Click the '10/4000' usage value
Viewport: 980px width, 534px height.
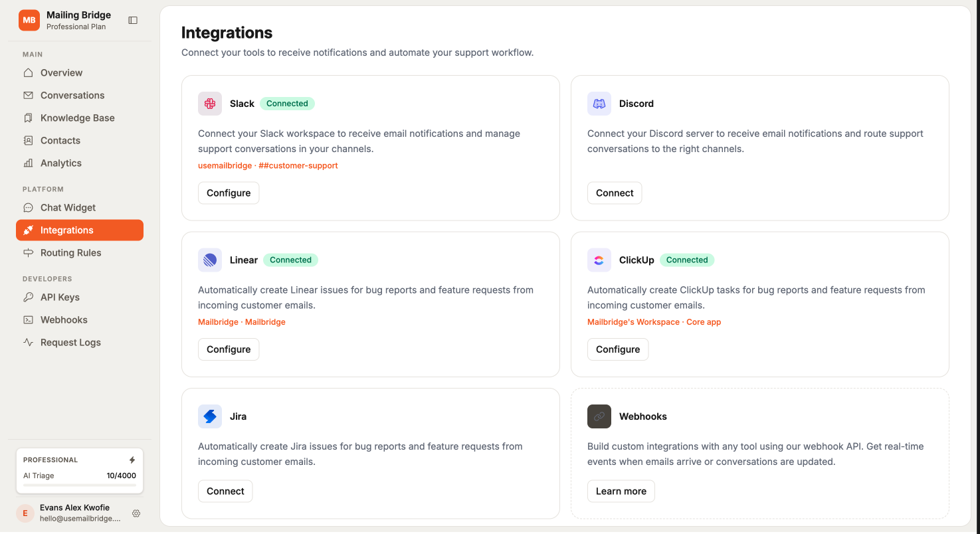[x=121, y=476]
